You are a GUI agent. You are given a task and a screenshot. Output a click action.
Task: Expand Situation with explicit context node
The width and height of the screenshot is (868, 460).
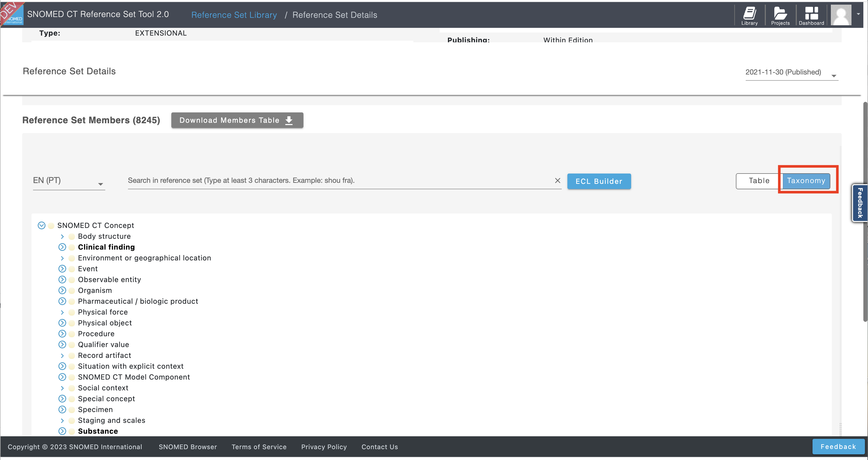pos(62,366)
